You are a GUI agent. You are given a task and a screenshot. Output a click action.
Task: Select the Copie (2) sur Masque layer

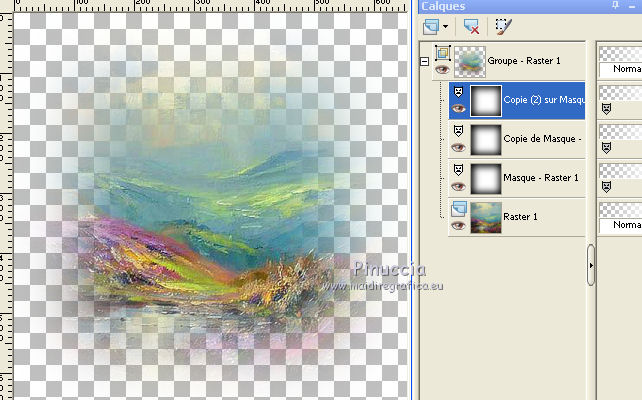click(517, 101)
